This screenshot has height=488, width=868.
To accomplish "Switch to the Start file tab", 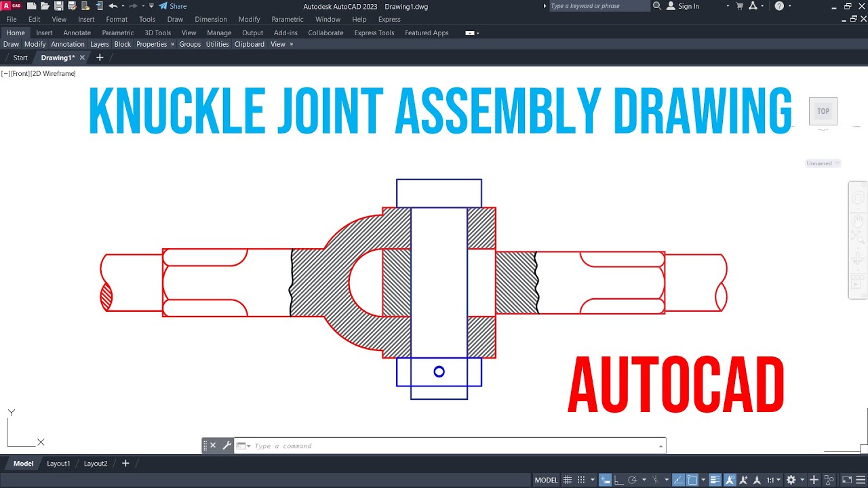I will click(20, 58).
